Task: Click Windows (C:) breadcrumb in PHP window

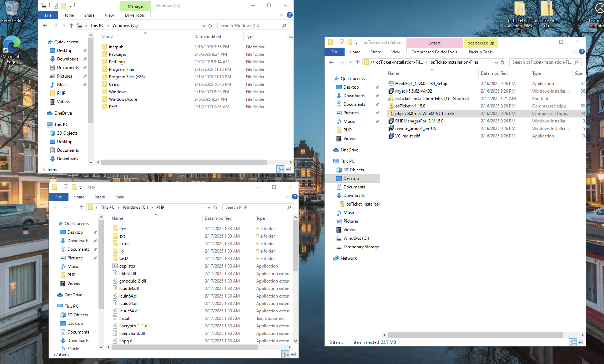Action: point(135,207)
